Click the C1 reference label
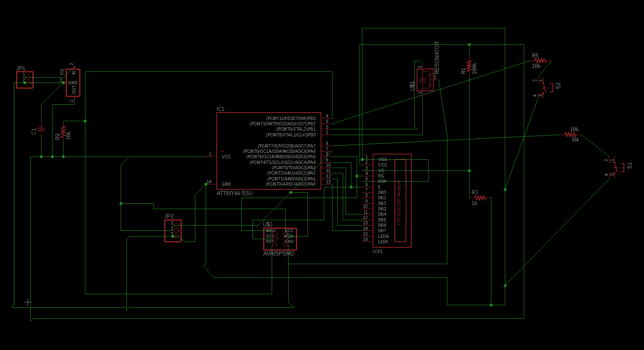The height and width of the screenshot is (350, 644). coord(34,131)
